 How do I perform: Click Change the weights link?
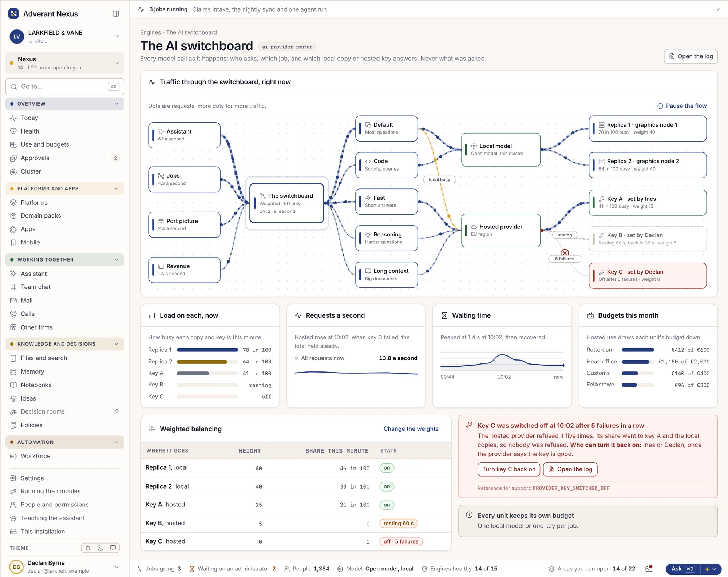click(411, 429)
